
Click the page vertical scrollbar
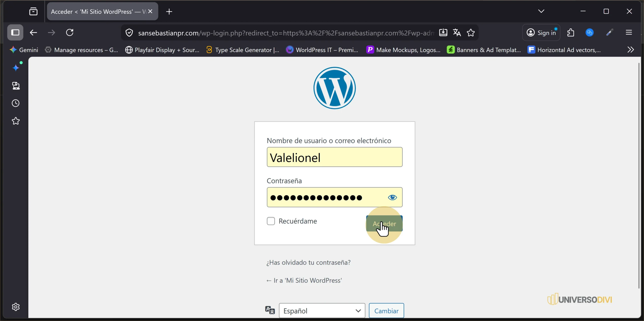coord(639,176)
